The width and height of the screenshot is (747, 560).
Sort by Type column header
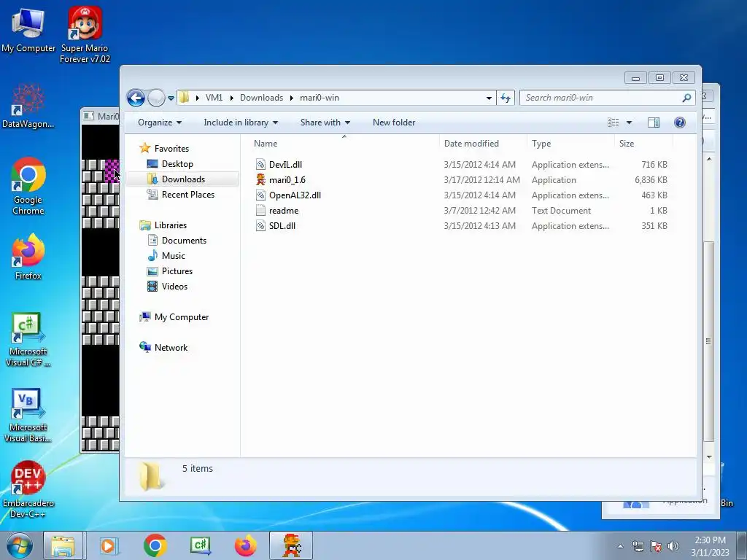541,144
